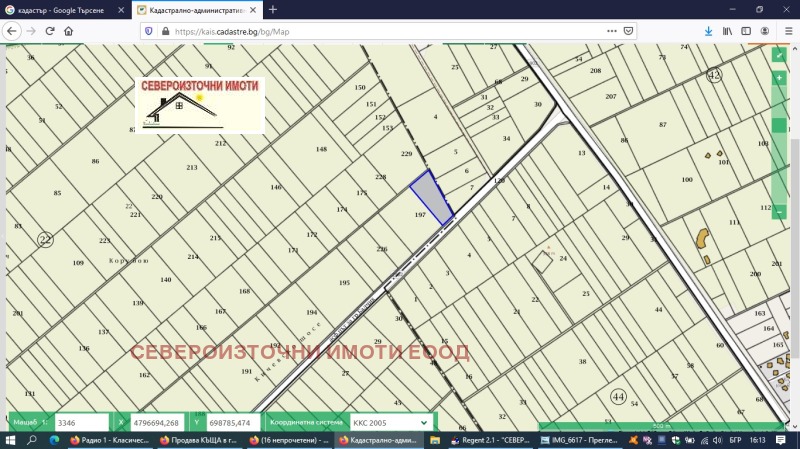Open Regent 2.1 taskbar application
Screen dimensions: 800x449
coord(491,440)
